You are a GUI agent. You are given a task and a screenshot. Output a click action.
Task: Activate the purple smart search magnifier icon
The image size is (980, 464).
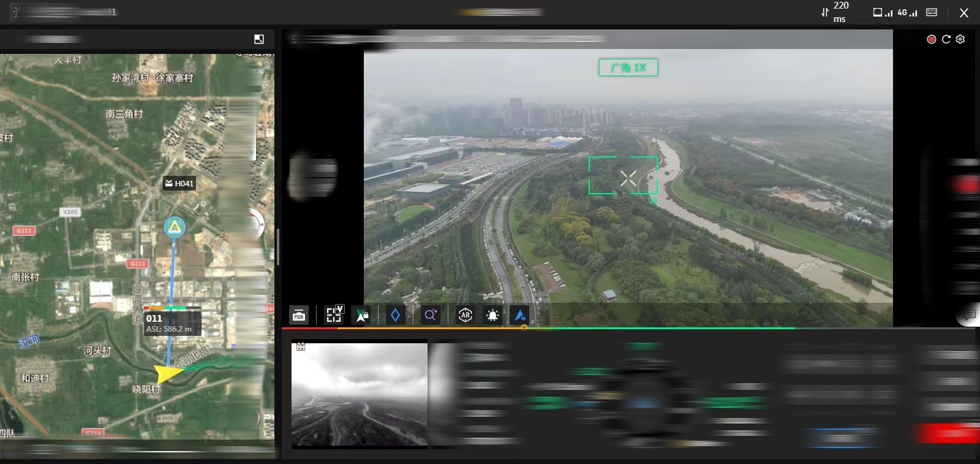point(431,315)
